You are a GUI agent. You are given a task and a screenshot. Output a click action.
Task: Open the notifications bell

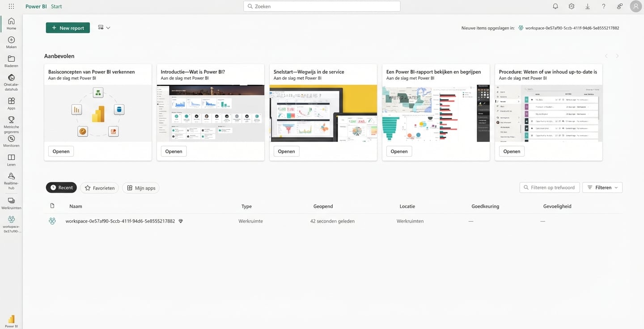tap(555, 6)
